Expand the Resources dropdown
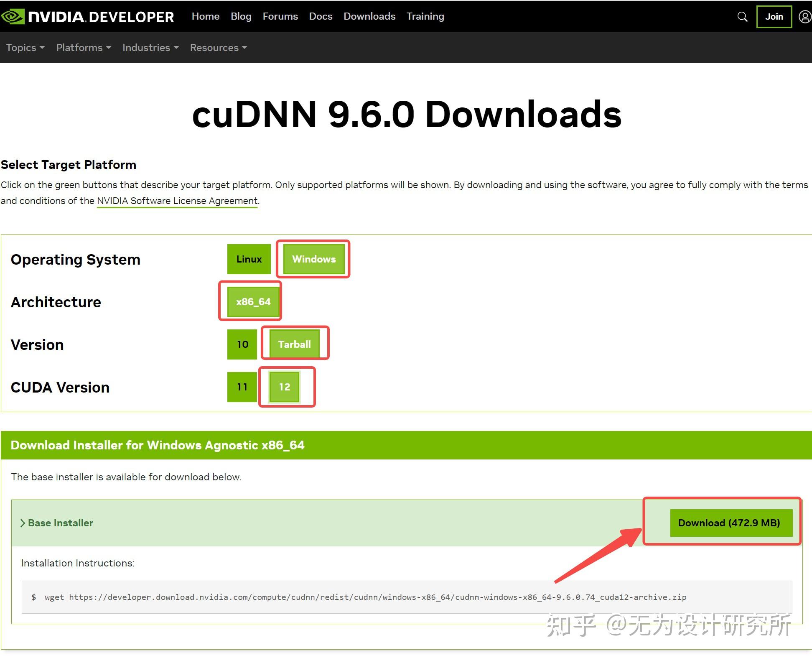This screenshot has width=812, height=658. 218,48
